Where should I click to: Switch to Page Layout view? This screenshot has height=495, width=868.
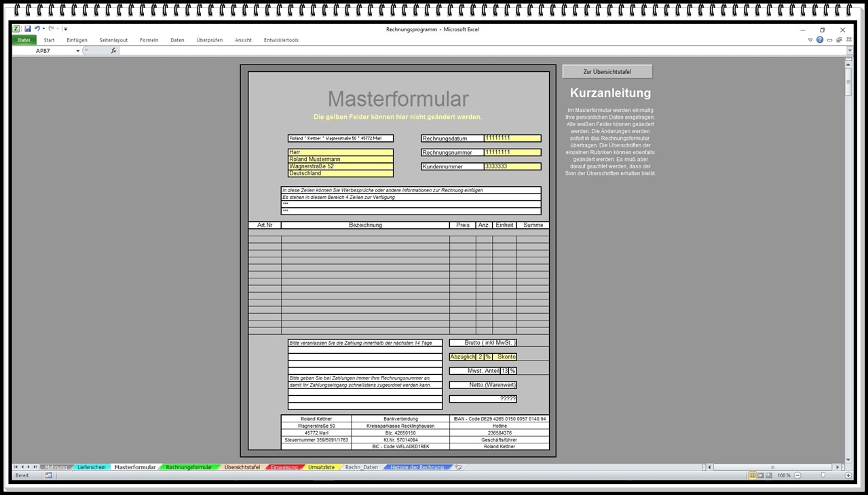[761, 475]
